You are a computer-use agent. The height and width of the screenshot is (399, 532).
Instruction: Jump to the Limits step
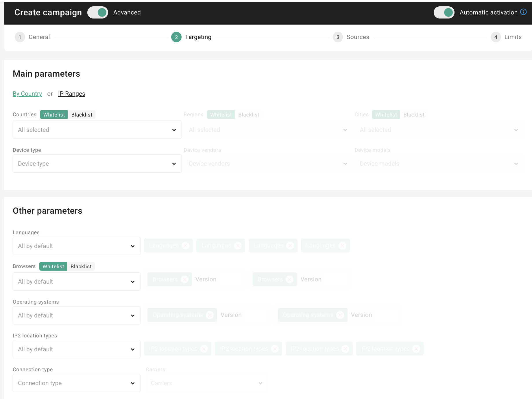click(513, 37)
